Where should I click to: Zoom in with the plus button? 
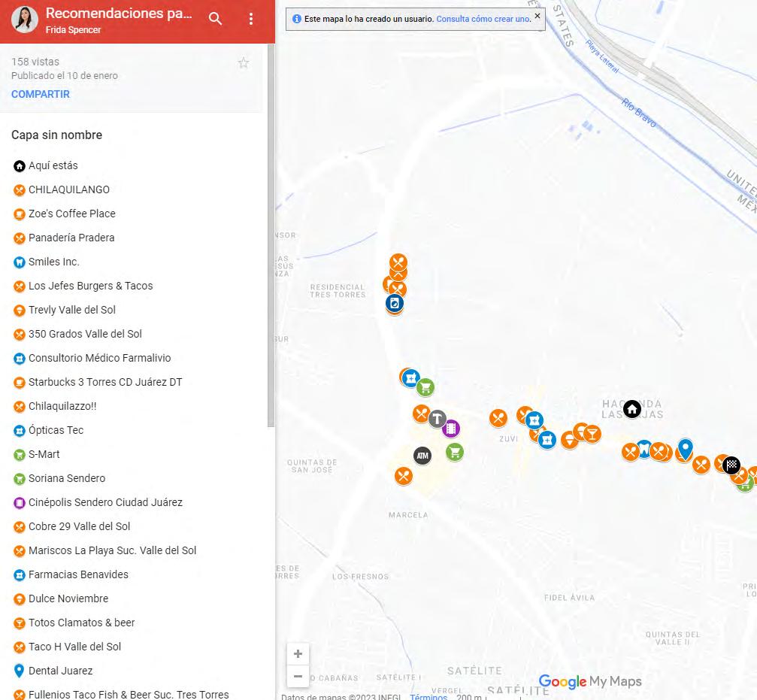pyautogui.click(x=298, y=653)
